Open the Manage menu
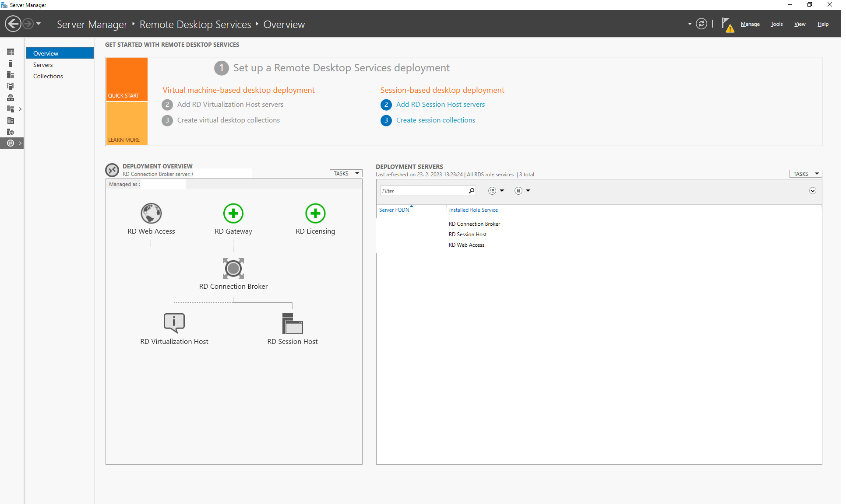This screenshot has height=504, width=846. coord(750,24)
